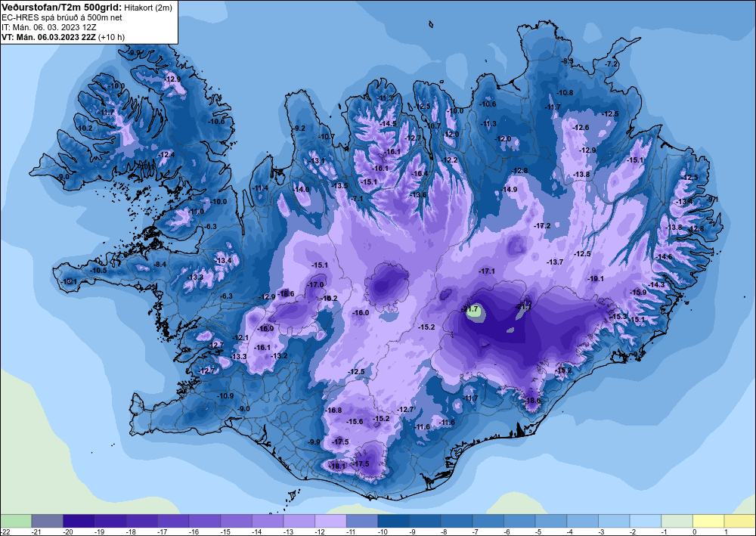Click the -14.6 temperature label in the east
This screenshot has height=536, width=756.
pyautogui.click(x=664, y=257)
